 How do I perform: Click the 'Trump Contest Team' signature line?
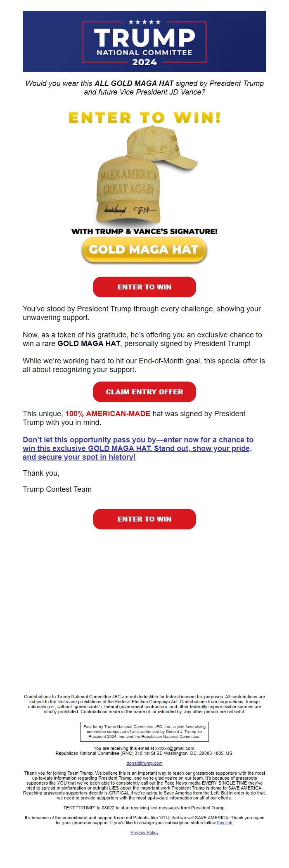pos(57,489)
